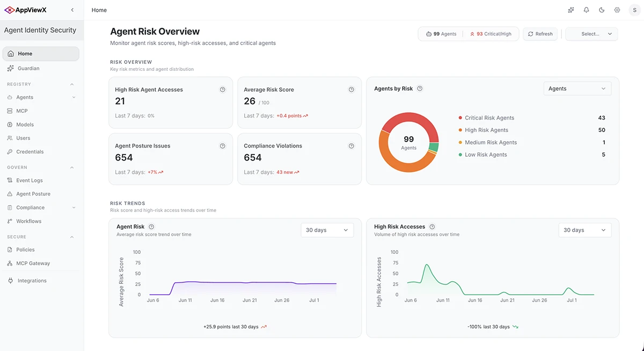Open MCP Gateway in the sidebar
Image resolution: width=644 pixels, height=351 pixels.
(41, 264)
